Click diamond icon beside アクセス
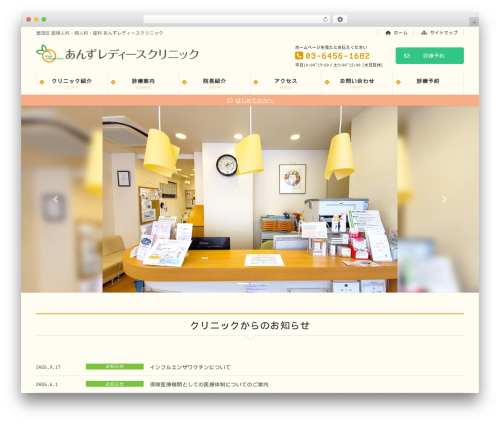This screenshot has width=500, height=423. click(x=256, y=82)
